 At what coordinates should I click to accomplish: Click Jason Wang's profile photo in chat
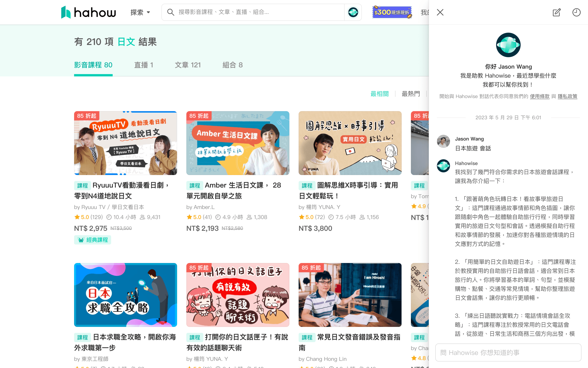(x=443, y=141)
